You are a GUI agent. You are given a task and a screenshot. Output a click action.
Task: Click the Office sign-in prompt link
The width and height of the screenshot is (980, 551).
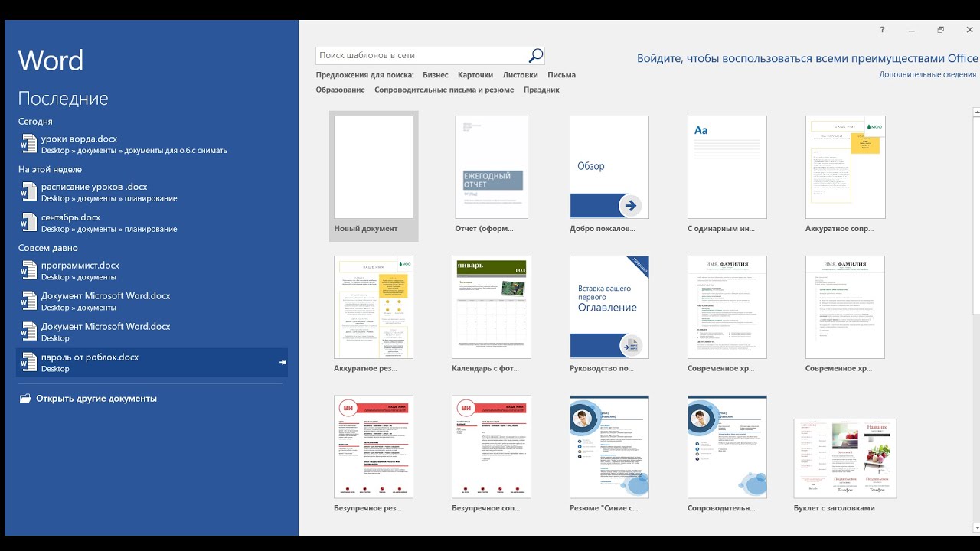point(808,58)
